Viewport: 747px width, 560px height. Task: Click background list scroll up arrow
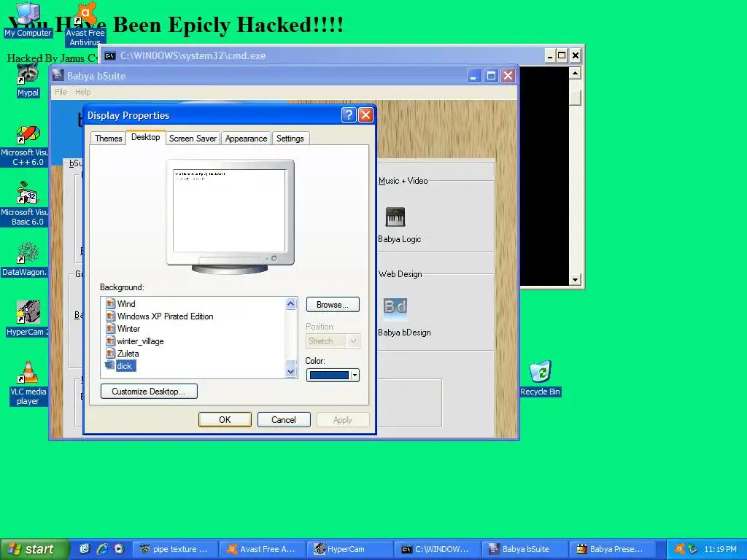[x=290, y=304]
